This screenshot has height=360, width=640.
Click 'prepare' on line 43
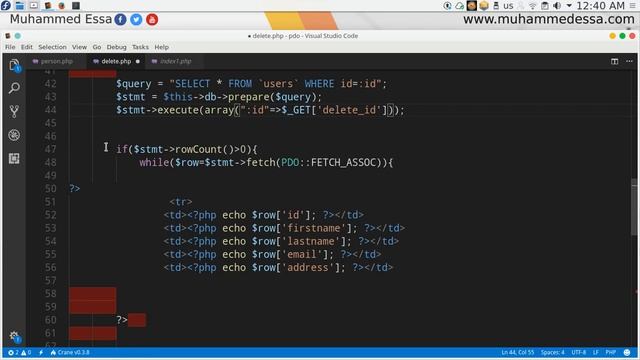tap(249, 97)
